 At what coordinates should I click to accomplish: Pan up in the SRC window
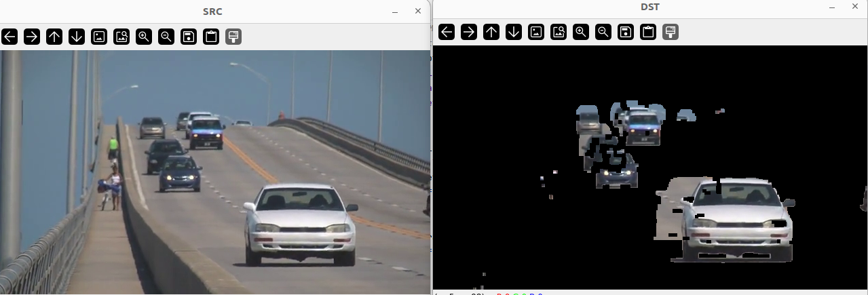pos(54,37)
